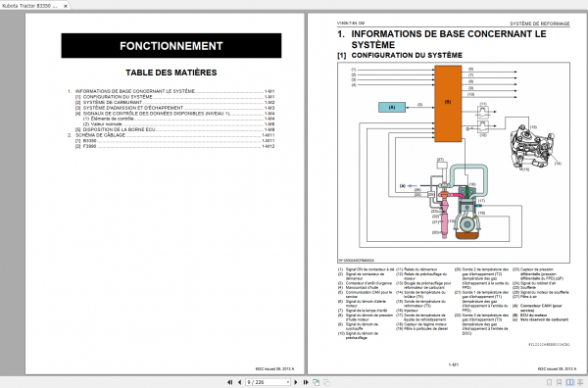Screen dimensions: 588x388
Task: Select two-page continuous layout
Action: (x=580, y=382)
